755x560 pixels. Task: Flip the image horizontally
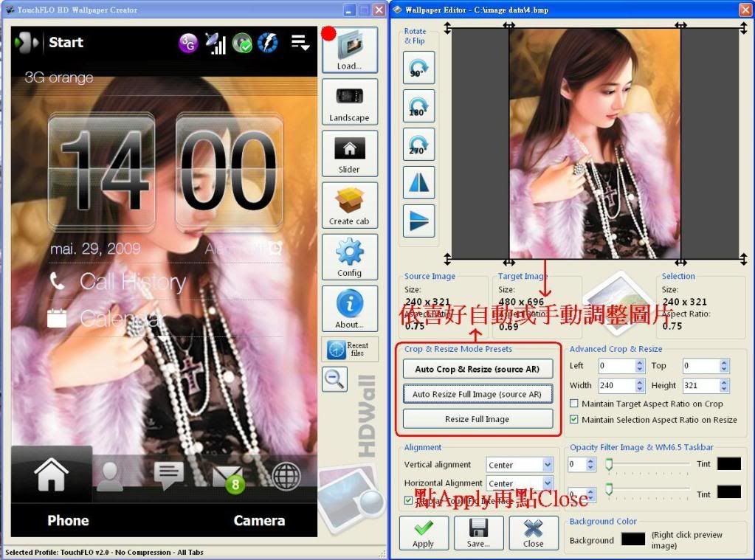click(x=418, y=183)
